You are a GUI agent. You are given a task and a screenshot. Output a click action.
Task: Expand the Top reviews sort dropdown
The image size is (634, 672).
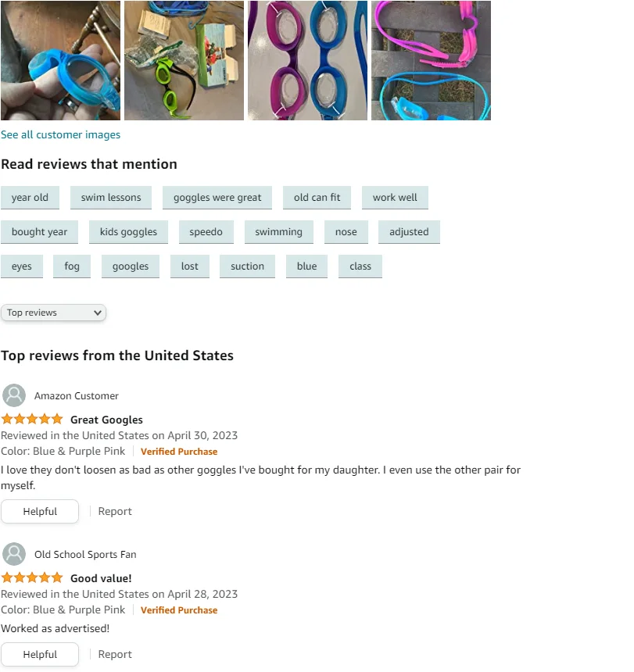coord(54,313)
